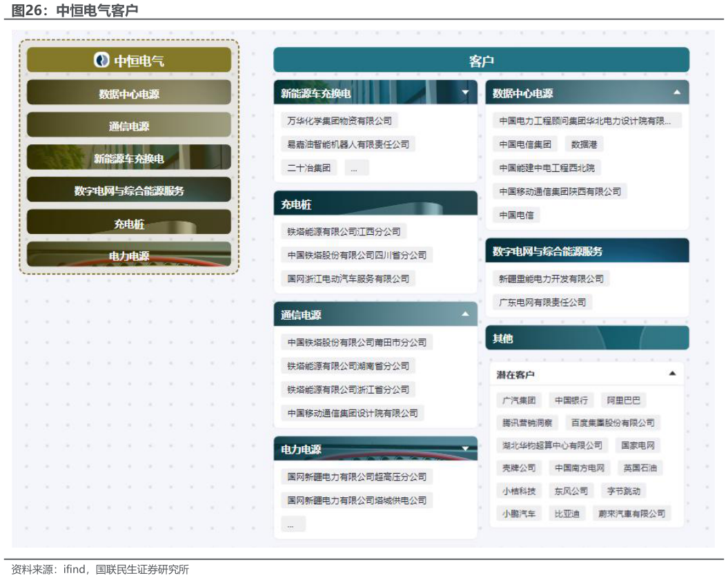The height and width of the screenshot is (578, 728).
Task: Click the 蔚来汽车有限公司 tag
Action: (x=631, y=514)
